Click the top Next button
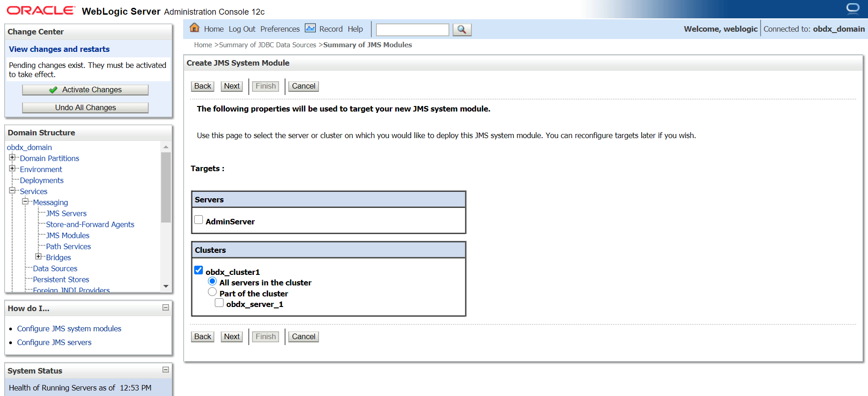This screenshot has width=868, height=396. 232,86
